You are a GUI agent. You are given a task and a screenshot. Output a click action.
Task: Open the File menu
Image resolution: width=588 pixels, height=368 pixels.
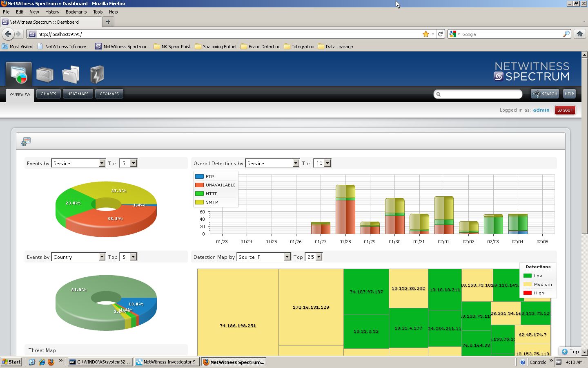point(6,12)
